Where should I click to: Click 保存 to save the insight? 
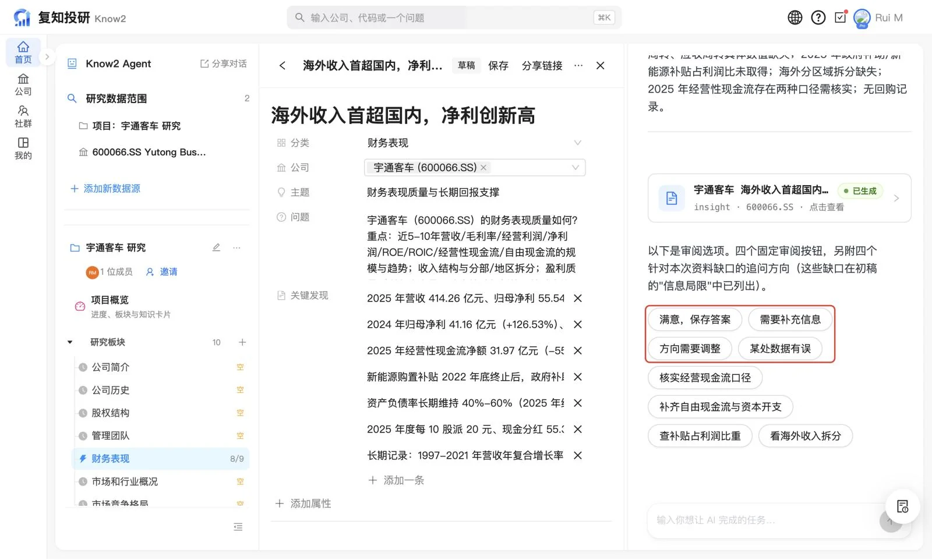[498, 66]
